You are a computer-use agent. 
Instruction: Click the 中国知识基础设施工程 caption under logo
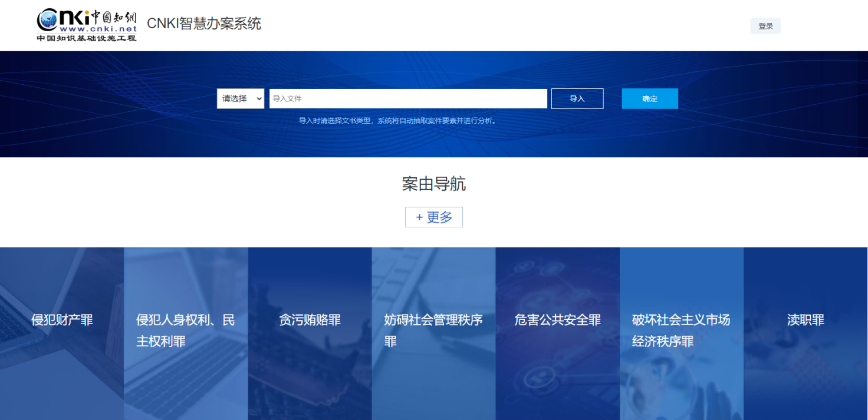pos(87,38)
